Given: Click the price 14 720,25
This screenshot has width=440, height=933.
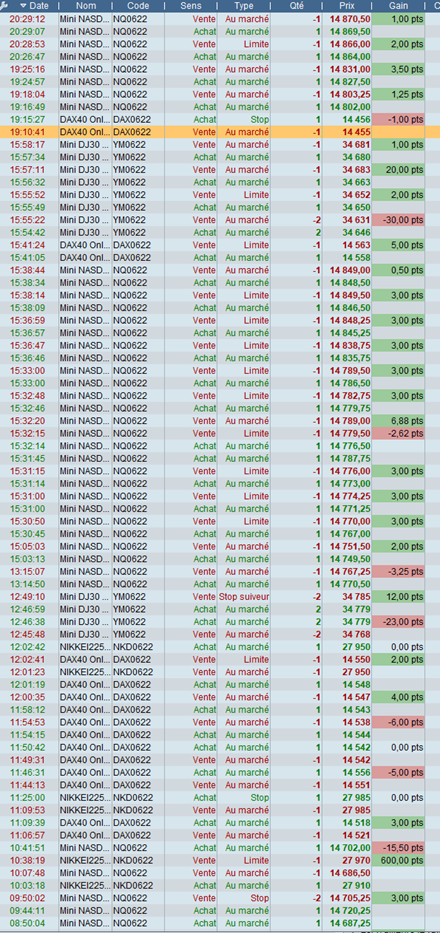Looking at the screenshot, I should (x=350, y=910).
